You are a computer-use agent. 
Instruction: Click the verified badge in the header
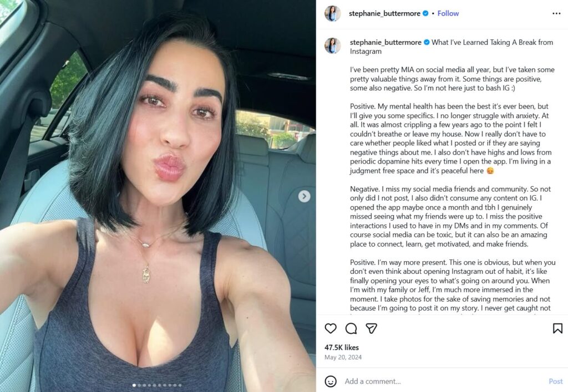425,13
